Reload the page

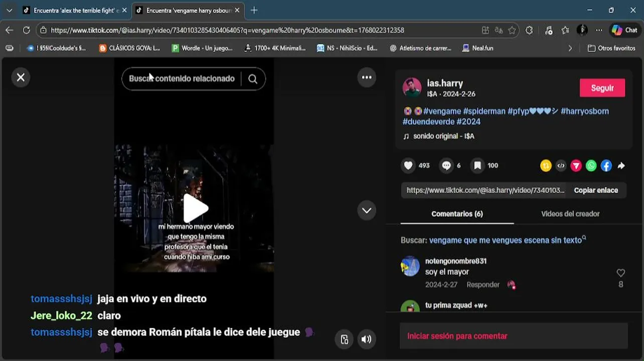26,30
